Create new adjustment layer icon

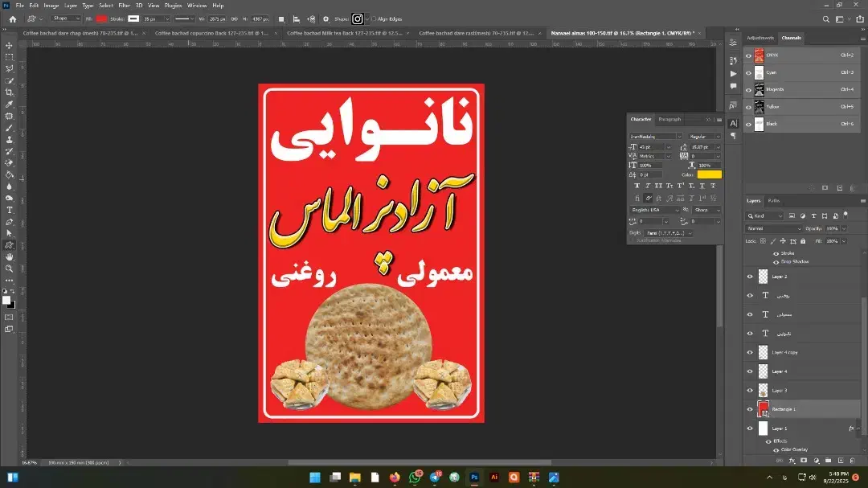click(x=816, y=461)
